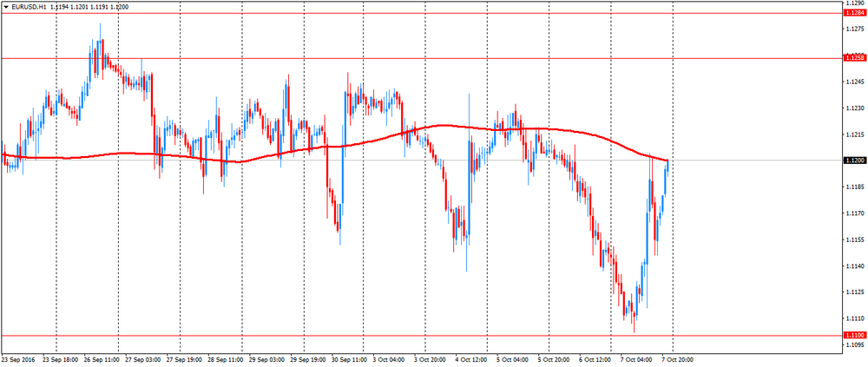Select the red 1.1258 price level tag

[x=853, y=58]
